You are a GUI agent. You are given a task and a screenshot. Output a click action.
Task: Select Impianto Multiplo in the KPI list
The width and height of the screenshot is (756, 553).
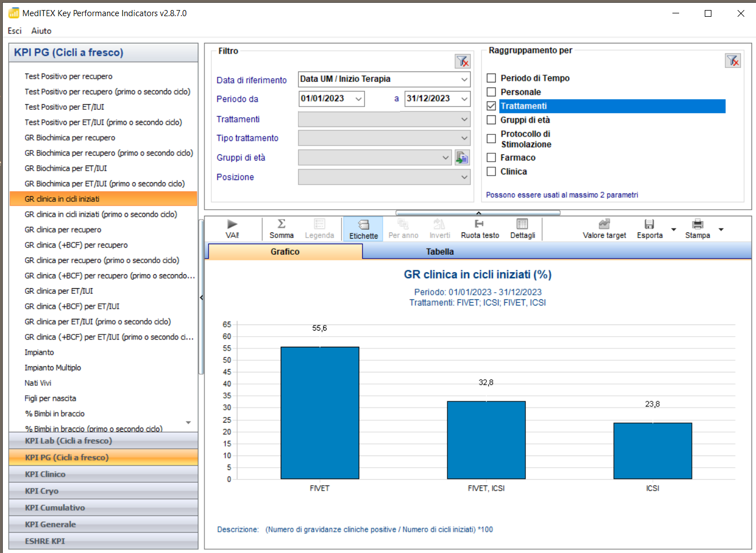pyautogui.click(x=53, y=368)
